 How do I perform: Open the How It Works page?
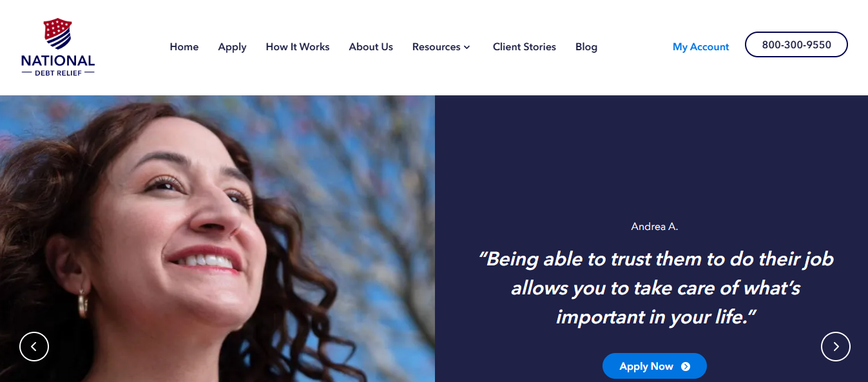pyautogui.click(x=298, y=47)
